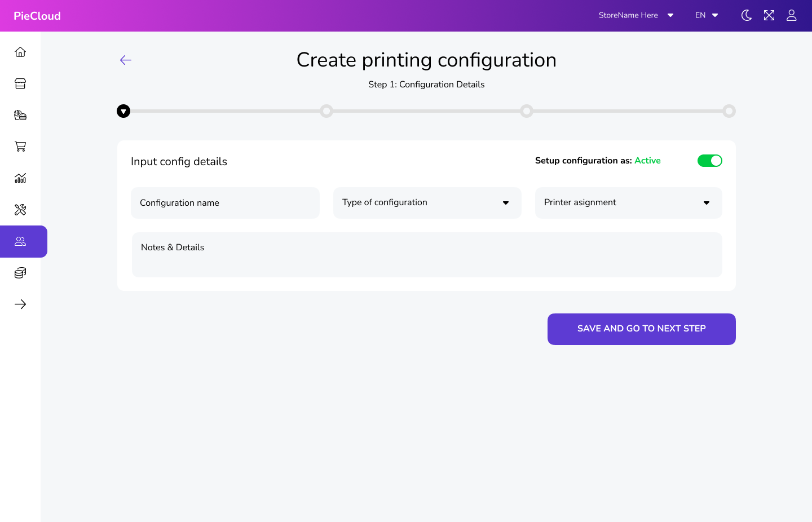812x522 pixels.
Task: Go back using the left arrow
Action: point(126,60)
